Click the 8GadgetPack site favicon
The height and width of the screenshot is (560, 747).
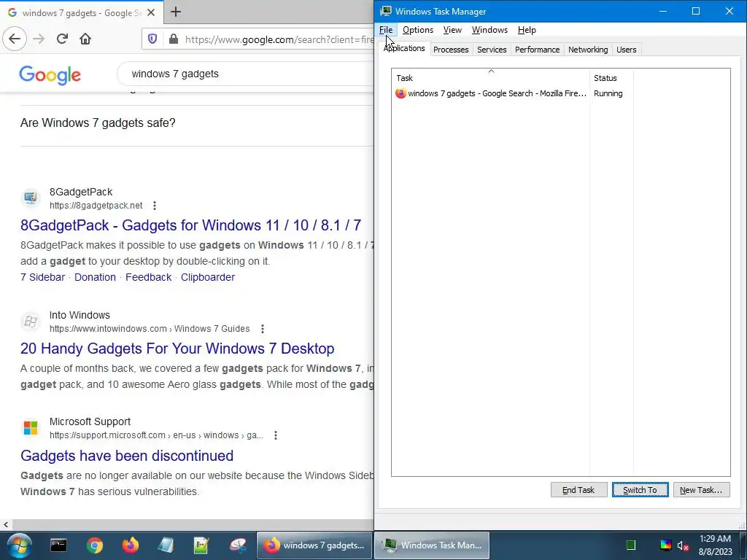click(x=31, y=198)
